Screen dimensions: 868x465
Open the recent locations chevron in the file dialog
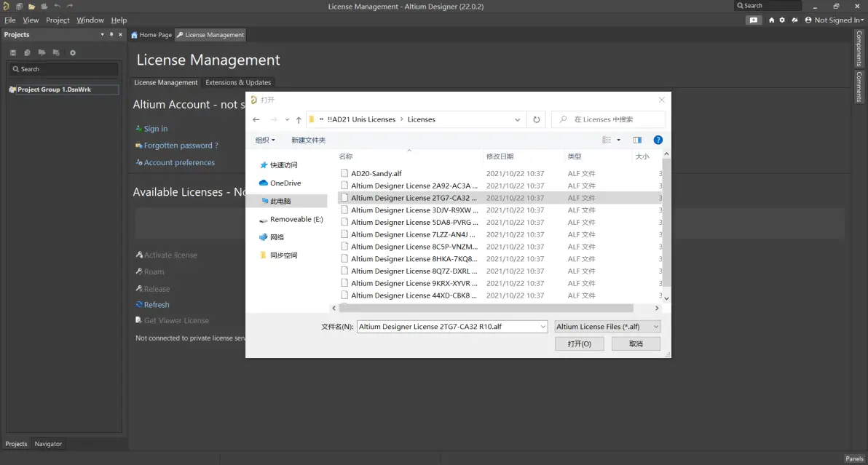coord(287,119)
